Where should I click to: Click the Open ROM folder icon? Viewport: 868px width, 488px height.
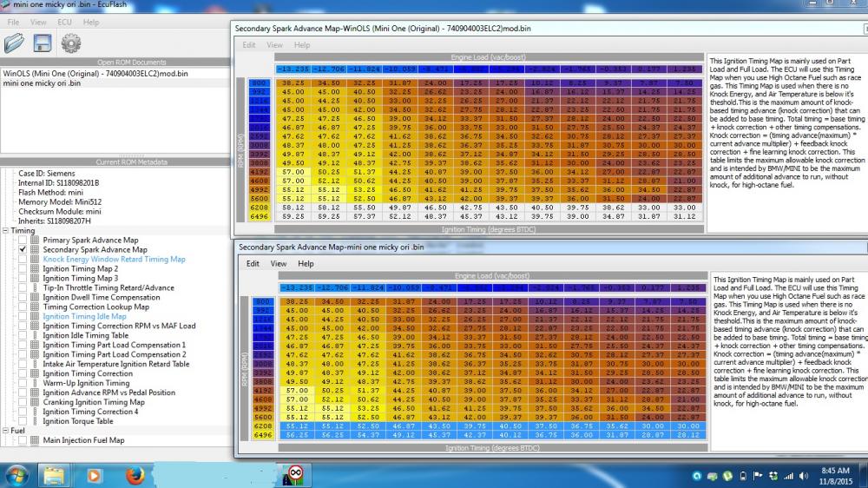point(15,43)
